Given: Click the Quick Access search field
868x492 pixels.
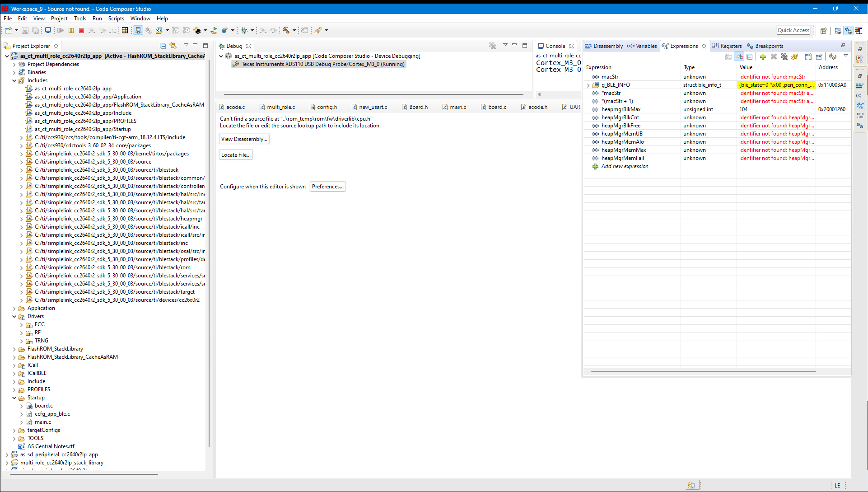Looking at the screenshot, I should click(793, 30).
